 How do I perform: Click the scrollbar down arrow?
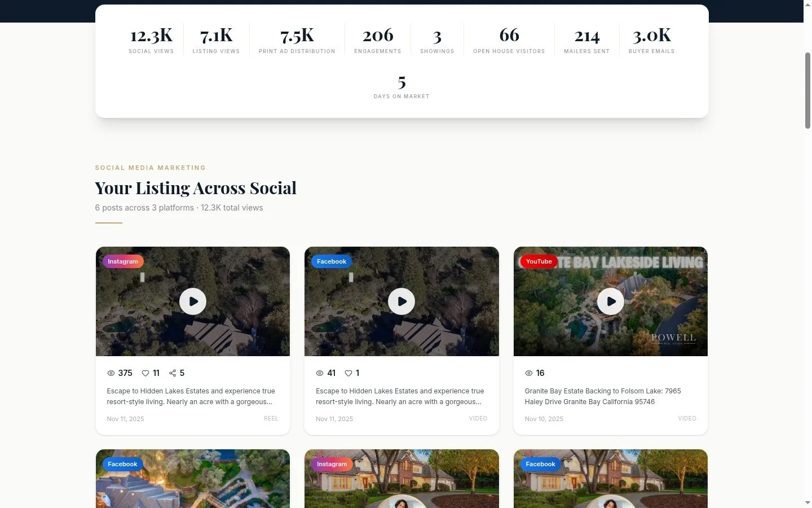(x=807, y=502)
